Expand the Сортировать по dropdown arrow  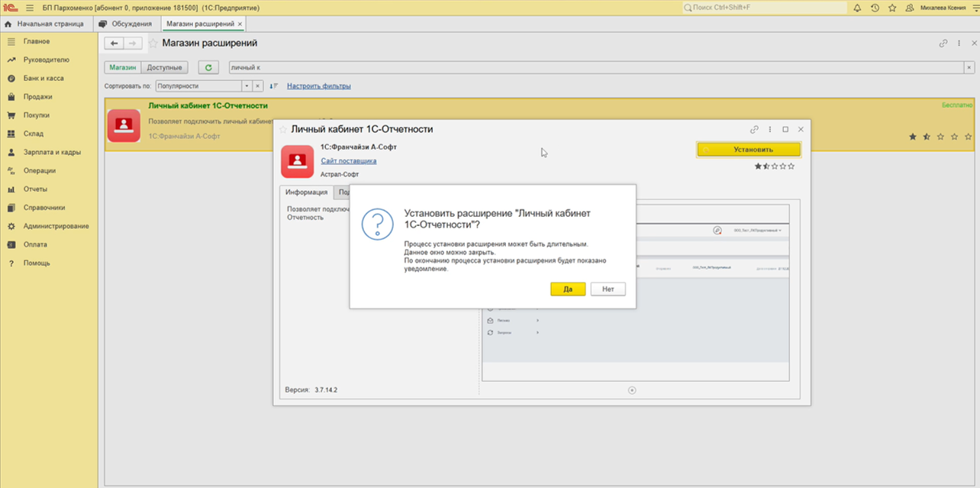coord(247,86)
